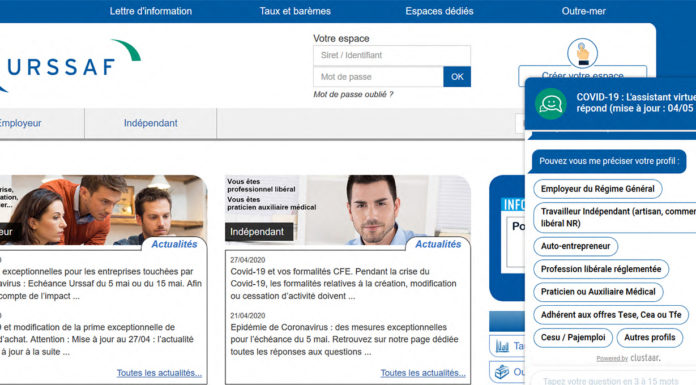Click the bar chart icon in sidebar
This screenshot has height=385, width=696.
(x=502, y=345)
